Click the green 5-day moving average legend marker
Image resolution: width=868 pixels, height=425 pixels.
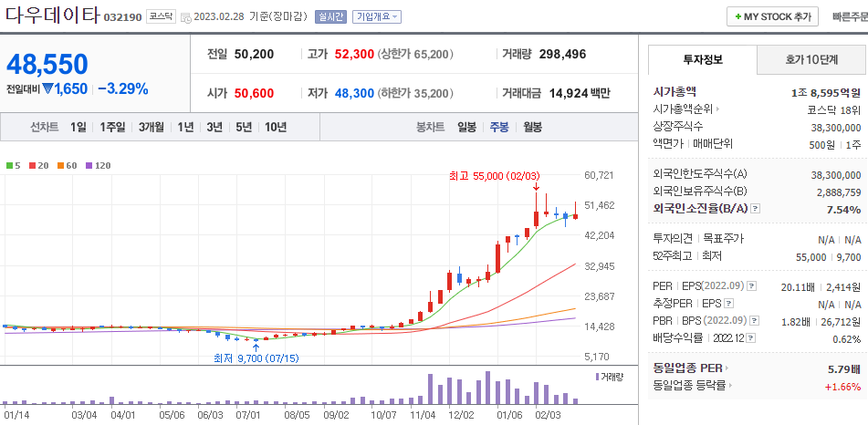[x=9, y=165]
